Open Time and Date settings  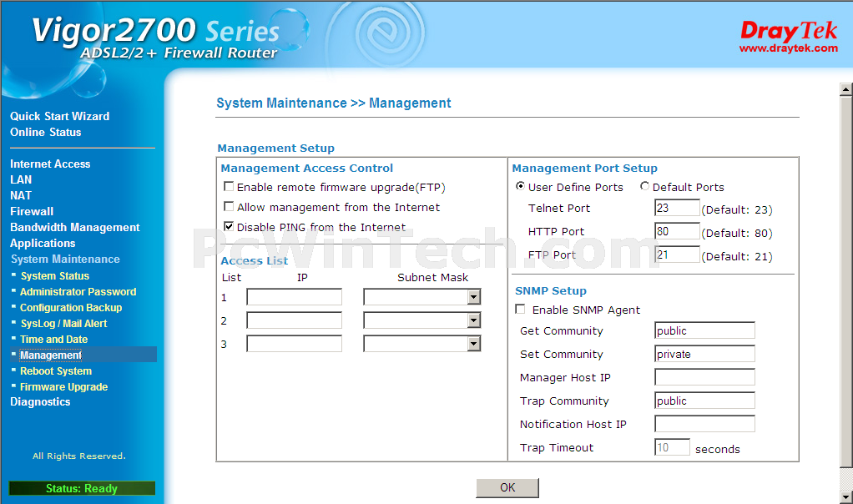pos(54,339)
